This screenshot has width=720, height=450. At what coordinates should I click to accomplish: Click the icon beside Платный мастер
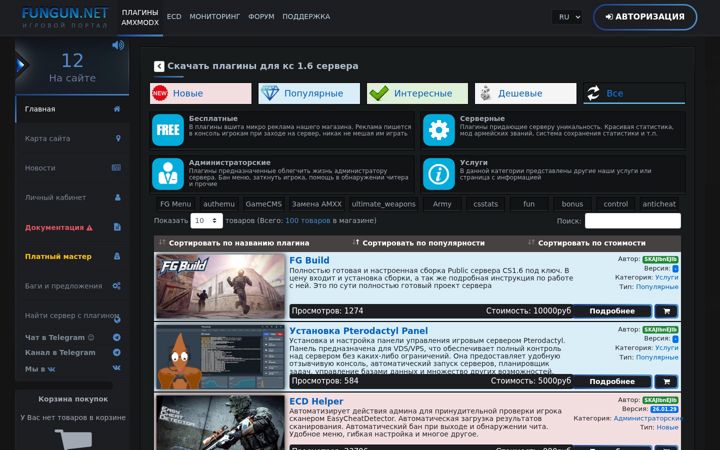(x=117, y=256)
